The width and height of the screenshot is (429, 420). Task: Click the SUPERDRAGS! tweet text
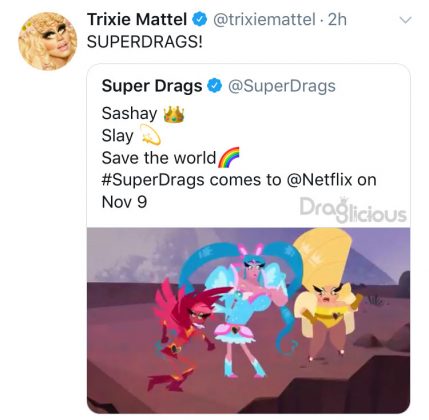click(144, 42)
